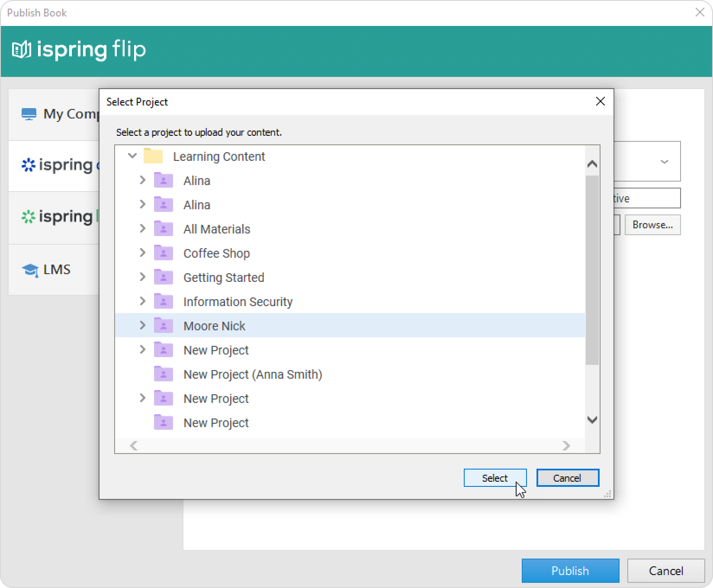Expand the first Alina project node
Screen dimensions: 713x588
pyautogui.click(x=142, y=180)
